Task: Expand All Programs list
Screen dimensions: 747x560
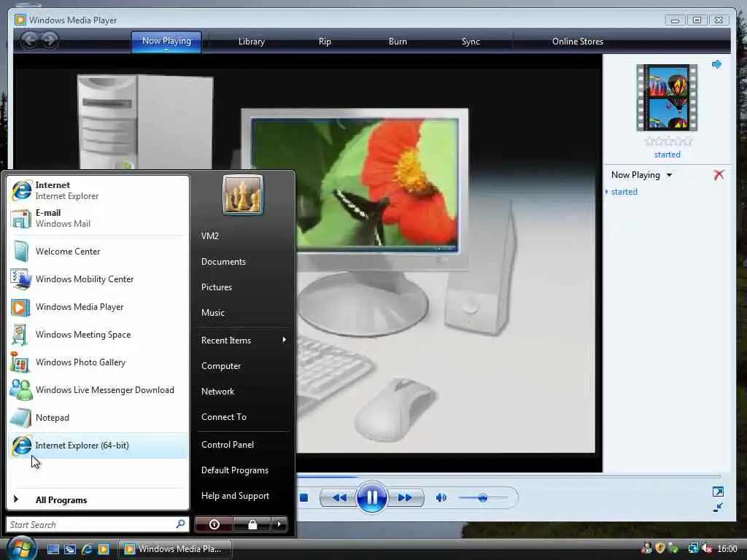Action: point(98,500)
